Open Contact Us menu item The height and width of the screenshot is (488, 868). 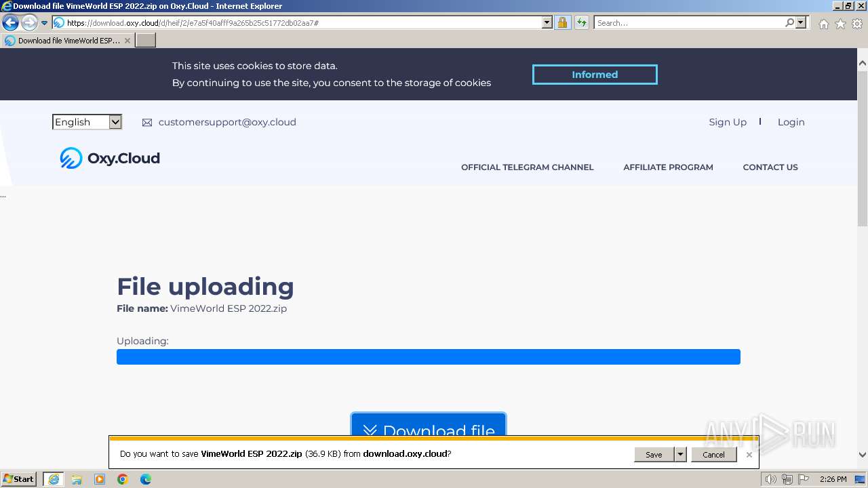click(770, 167)
